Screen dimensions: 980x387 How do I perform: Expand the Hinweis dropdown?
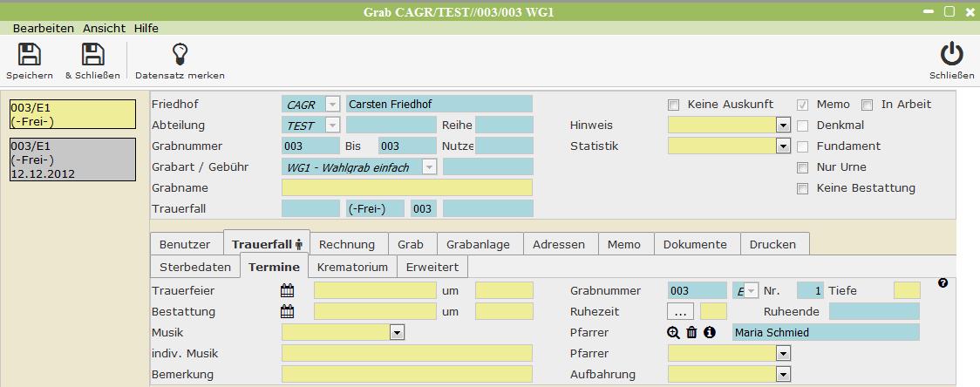(x=782, y=126)
